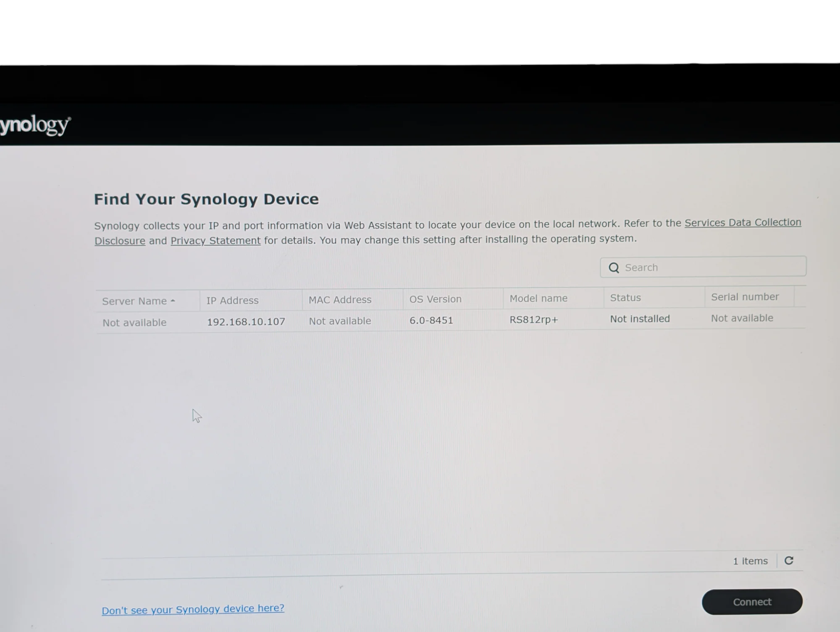
Task: Click the "1 items" count label
Action: pos(751,561)
